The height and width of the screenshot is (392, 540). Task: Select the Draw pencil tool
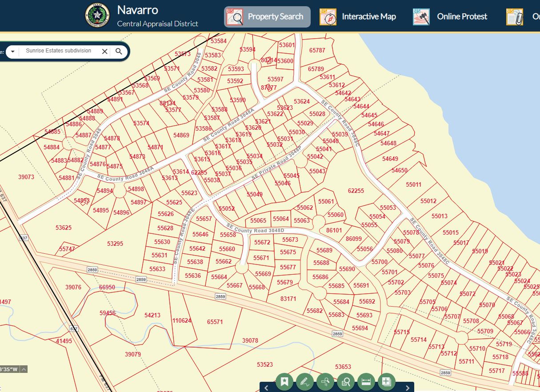tap(304, 381)
